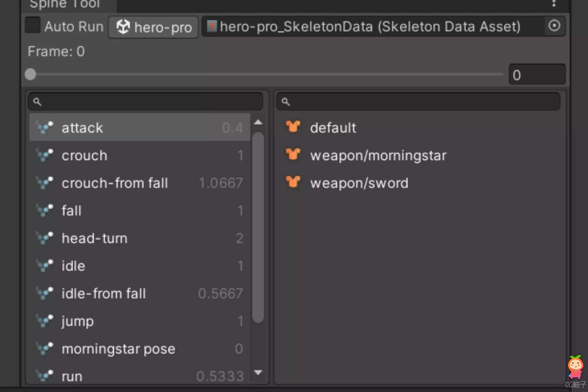588x392 pixels.
Task: Click the morningstar pose animation icon
Action: point(45,348)
